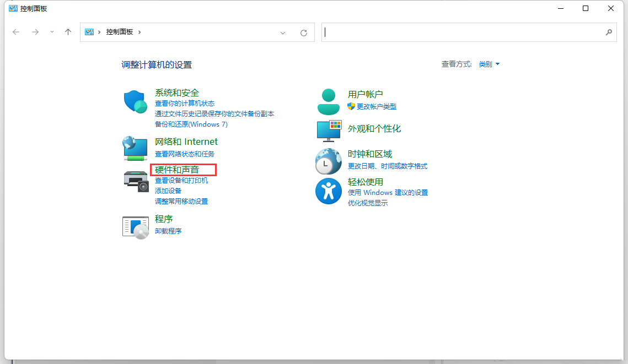This screenshot has width=628, height=364.
Task: Open the address bar history dropdown
Action: pos(283,32)
